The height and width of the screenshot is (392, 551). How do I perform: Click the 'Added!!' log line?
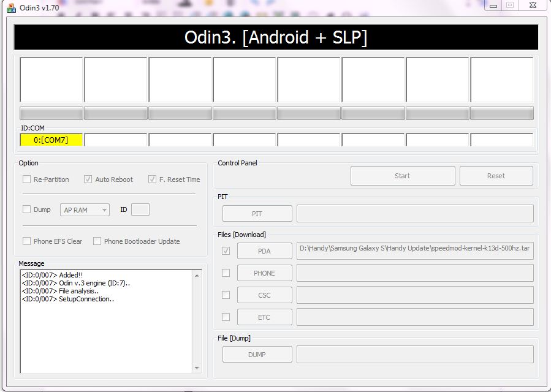[52, 275]
